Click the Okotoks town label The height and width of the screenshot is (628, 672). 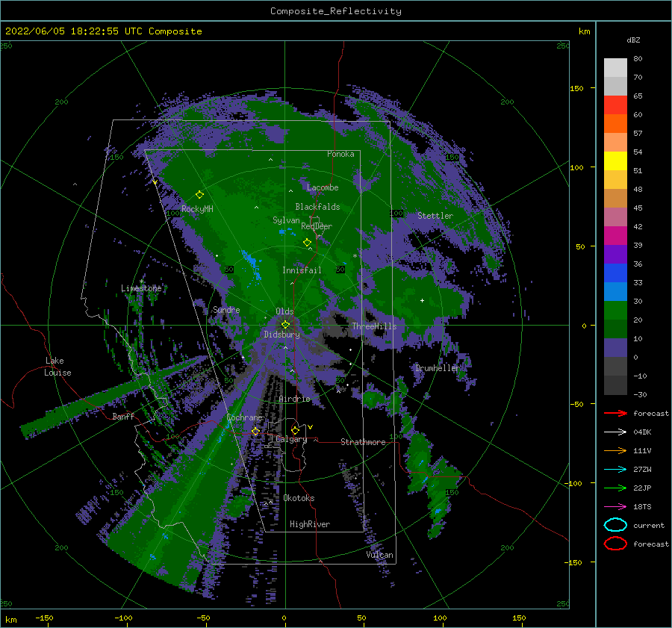tap(299, 498)
